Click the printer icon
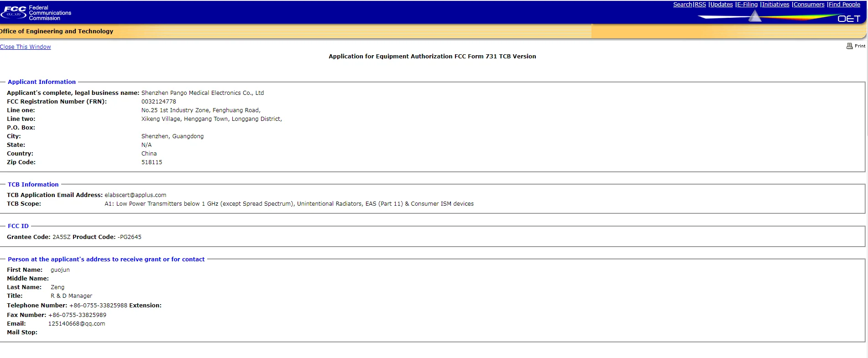This screenshot has width=868, height=358. click(x=849, y=46)
